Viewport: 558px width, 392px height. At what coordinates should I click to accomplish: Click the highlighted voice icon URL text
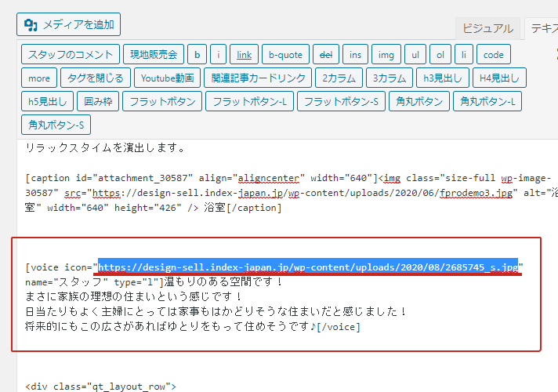pos(308,267)
